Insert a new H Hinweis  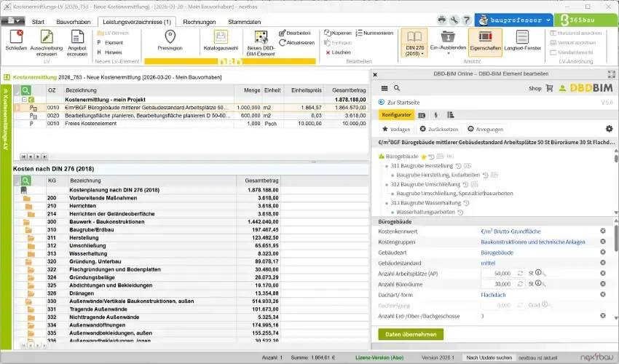[110, 52]
